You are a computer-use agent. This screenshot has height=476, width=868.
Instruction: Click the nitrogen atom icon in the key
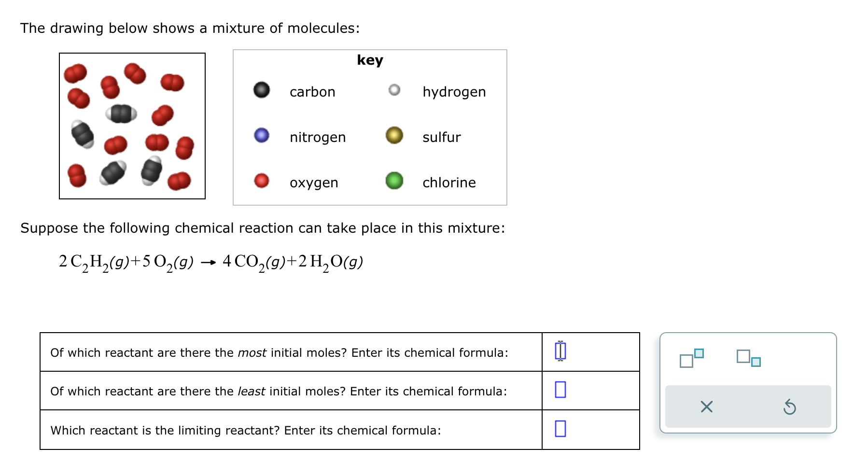tap(261, 136)
